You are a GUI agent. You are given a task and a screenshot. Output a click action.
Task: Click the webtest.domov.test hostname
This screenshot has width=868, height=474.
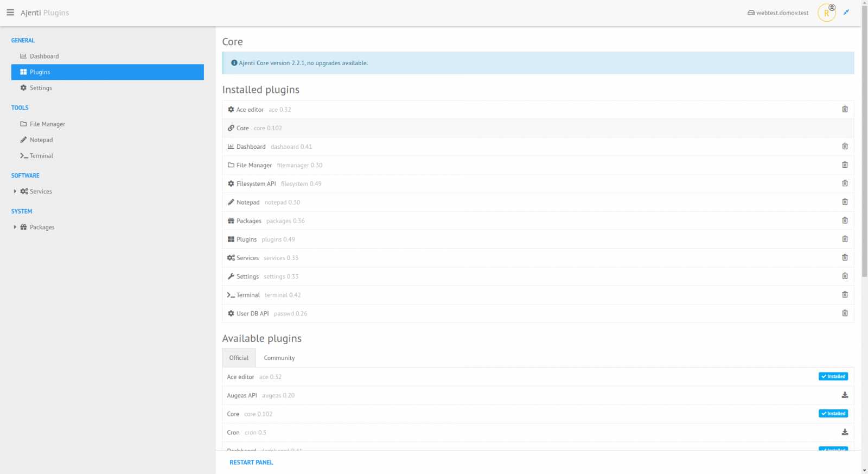[x=778, y=12]
